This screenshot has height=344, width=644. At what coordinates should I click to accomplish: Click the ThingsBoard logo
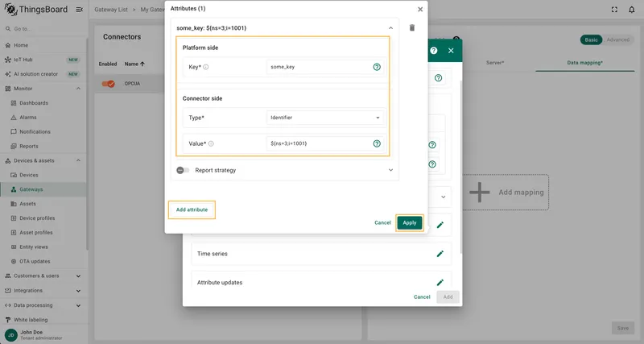point(36,10)
